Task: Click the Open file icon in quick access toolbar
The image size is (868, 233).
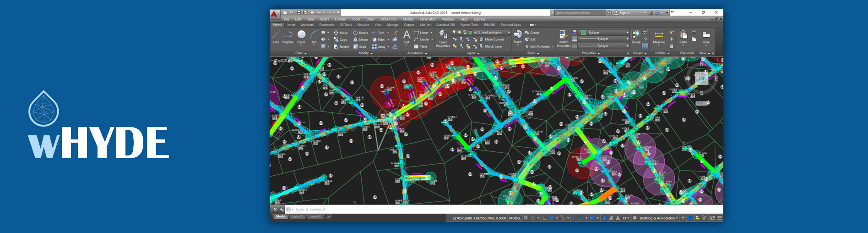Action: click(x=292, y=13)
